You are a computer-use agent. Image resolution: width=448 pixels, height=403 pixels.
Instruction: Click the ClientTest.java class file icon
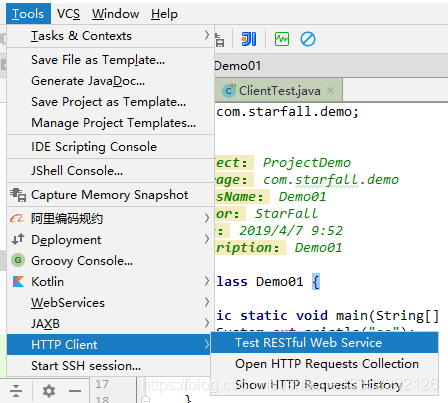[229, 90]
